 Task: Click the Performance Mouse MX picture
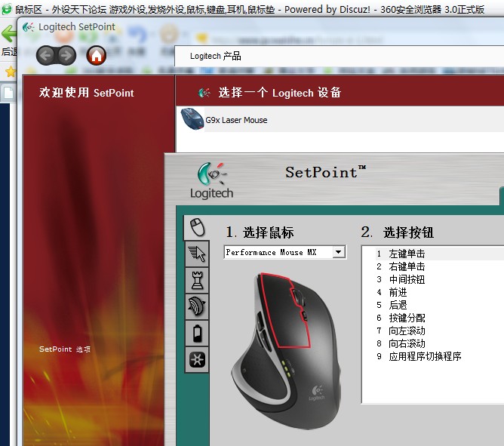click(285, 350)
